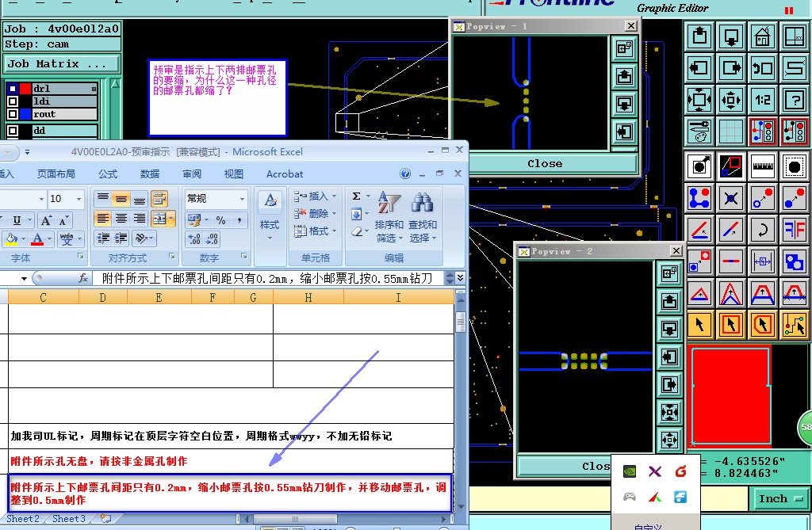Click the red color swatch of drl layer
This screenshot has height=530, width=812.
(25, 89)
